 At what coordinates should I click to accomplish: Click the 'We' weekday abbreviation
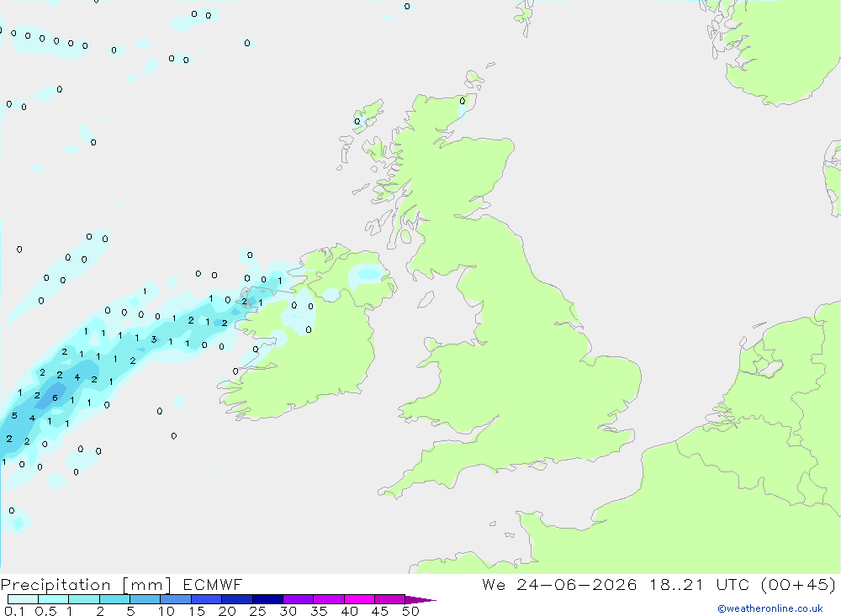(x=494, y=584)
